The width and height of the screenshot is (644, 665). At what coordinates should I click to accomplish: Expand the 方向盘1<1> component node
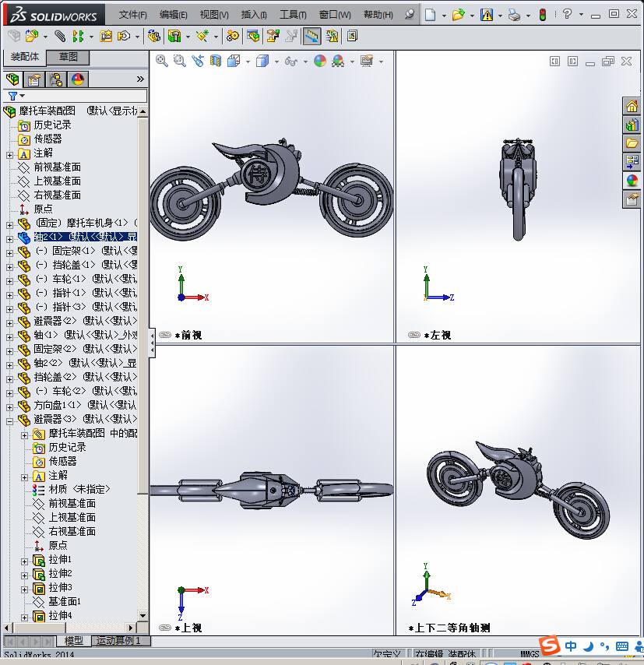[9, 407]
